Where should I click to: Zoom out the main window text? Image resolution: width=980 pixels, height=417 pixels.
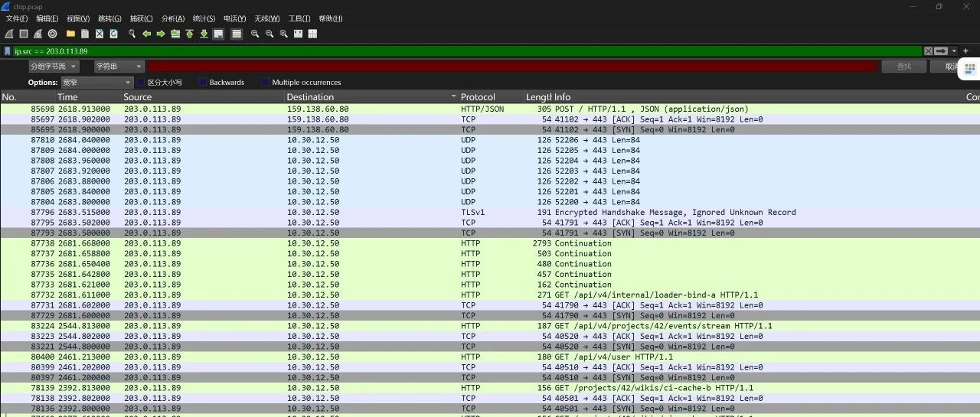click(269, 34)
